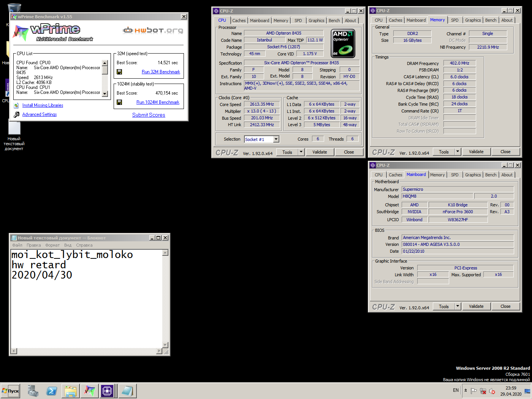Open Notepad Правка menu
The image size is (532, 399).
pyautogui.click(x=34, y=245)
